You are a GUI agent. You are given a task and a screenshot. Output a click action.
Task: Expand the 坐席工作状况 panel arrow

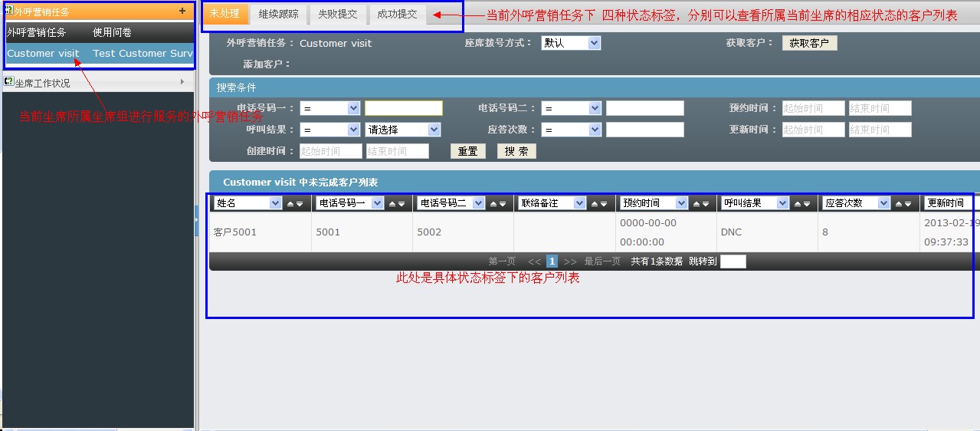[182, 82]
